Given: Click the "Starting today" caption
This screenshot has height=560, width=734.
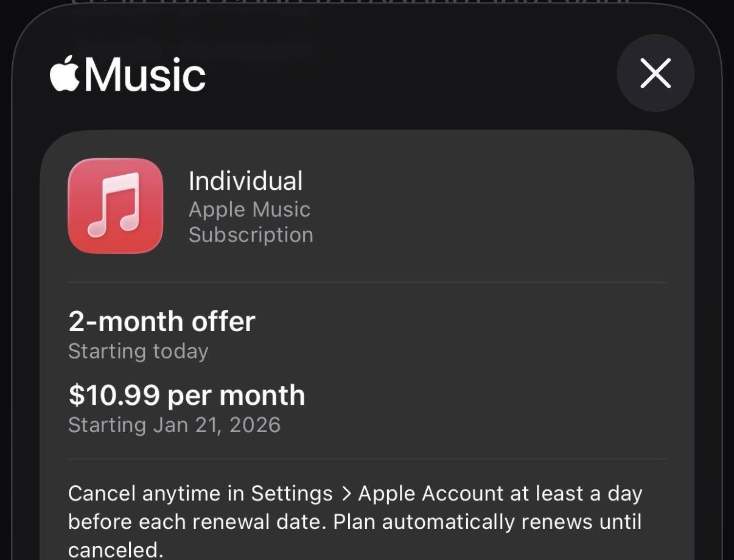Looking at the screenshot, I should (138, 351).
